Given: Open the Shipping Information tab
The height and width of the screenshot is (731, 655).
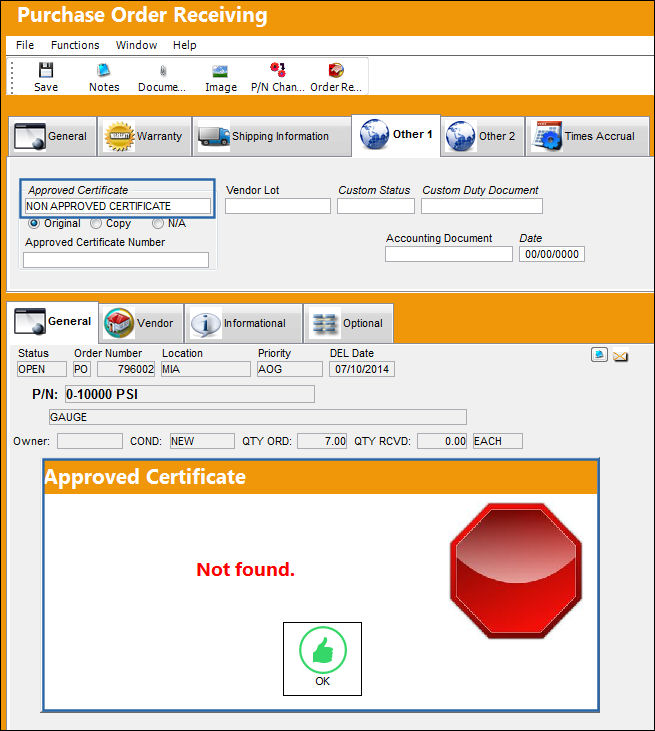Looking at the screenshot, I should tap(272, 136).
